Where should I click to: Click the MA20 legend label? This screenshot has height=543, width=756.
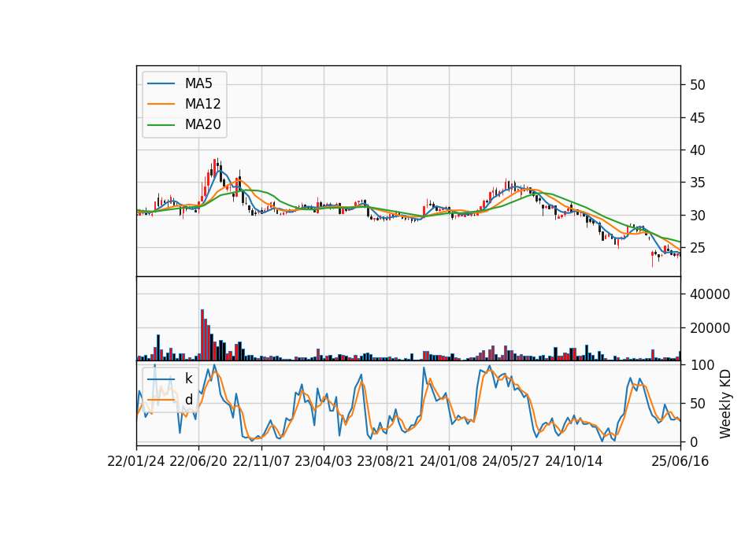202,124
